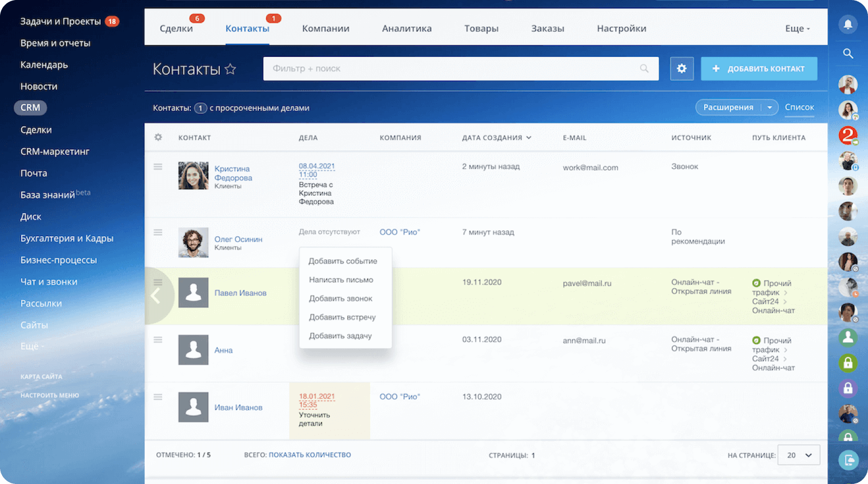This screenshot has width=868, height=484.
Task: Open company ООО "Рио" in Иван Иванов row
Action: click(400, 397)
